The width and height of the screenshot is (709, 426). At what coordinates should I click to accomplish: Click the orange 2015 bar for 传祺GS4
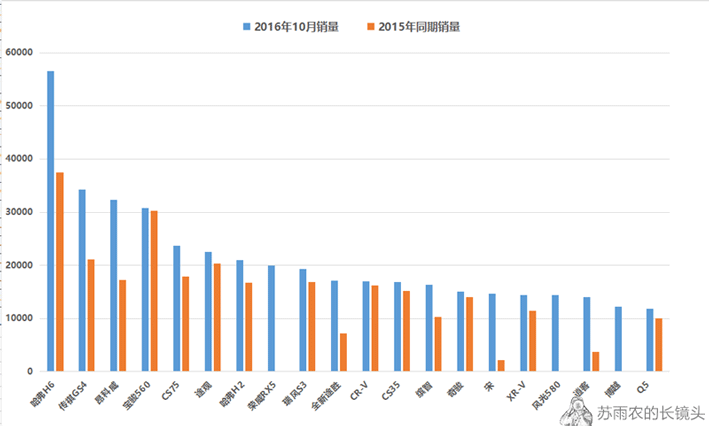coord(91,315)
